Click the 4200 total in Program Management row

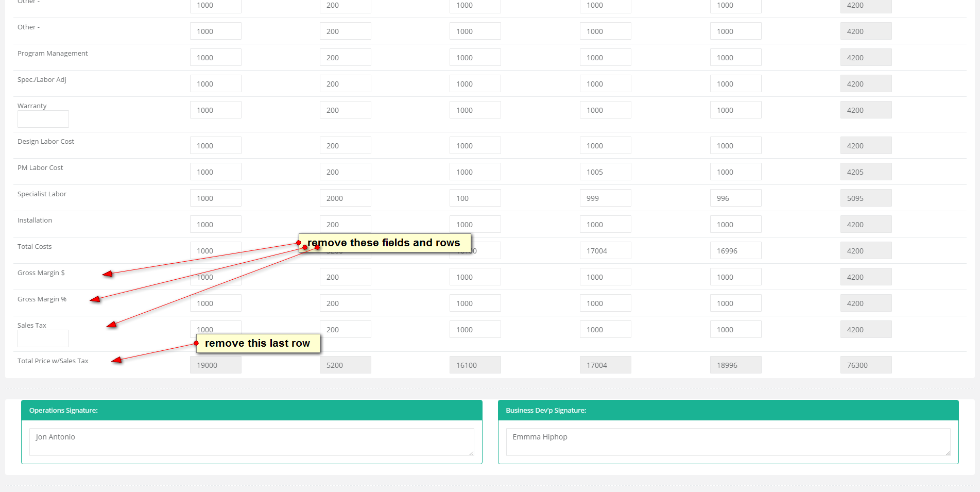click(x=866, y=57)
